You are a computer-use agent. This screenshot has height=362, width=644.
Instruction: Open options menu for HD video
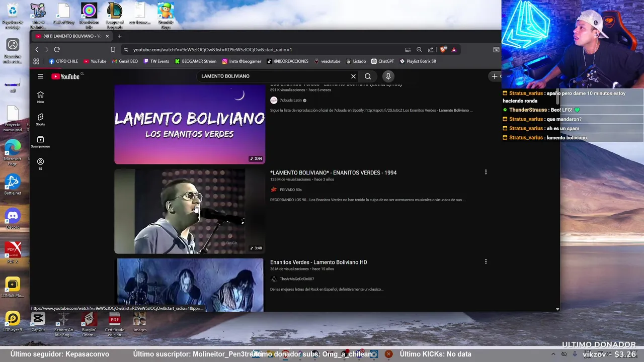click(x=486, y=262)
